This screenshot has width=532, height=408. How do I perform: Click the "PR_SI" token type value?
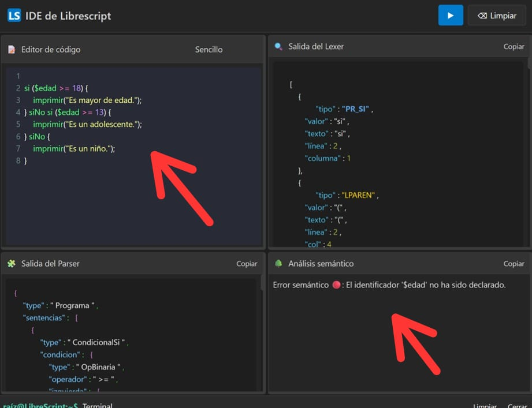click(355, 109)
